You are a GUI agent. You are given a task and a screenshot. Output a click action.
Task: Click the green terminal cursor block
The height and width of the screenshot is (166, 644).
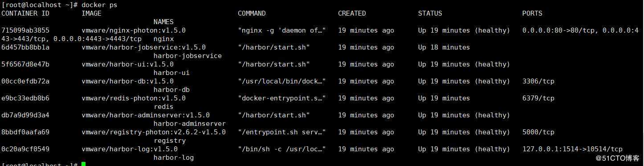83,164
